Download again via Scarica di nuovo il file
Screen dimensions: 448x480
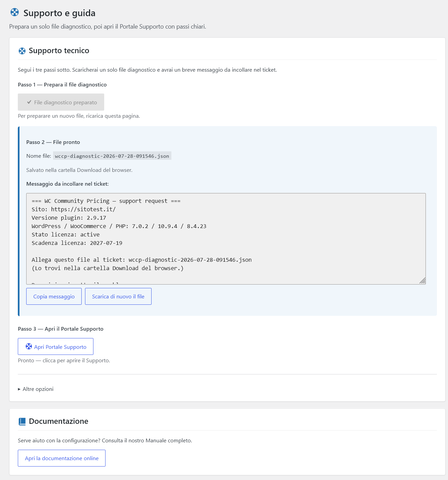click(118, 296)
